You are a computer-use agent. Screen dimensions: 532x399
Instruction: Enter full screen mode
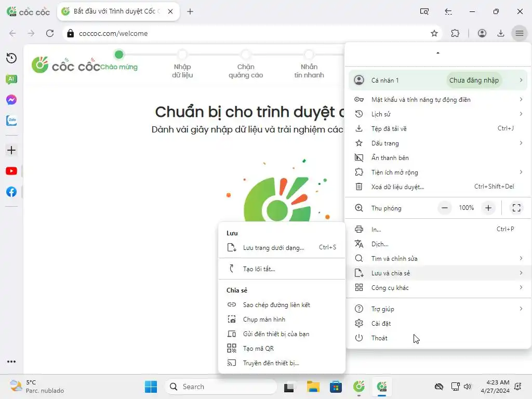516,208
